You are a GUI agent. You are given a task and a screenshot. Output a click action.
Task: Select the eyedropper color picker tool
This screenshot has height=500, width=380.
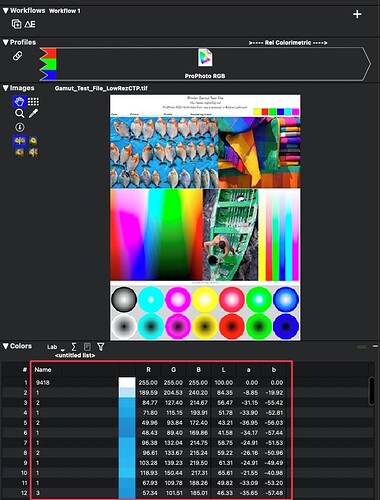(x=33, y=114)
